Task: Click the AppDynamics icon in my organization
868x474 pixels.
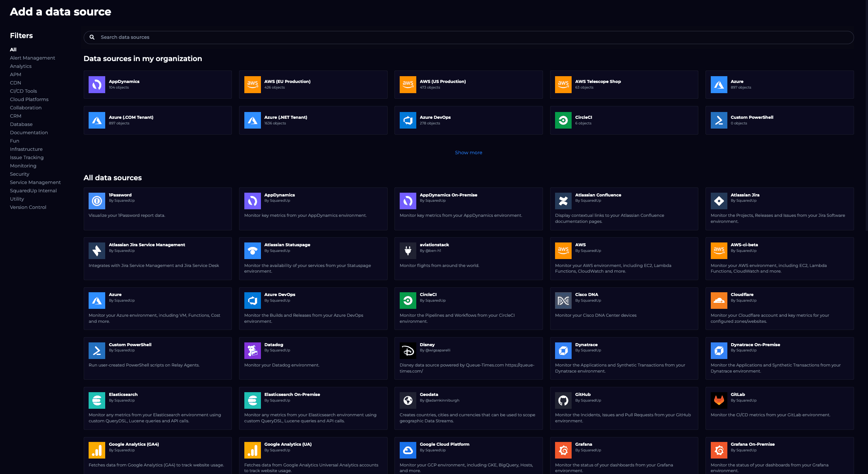Action: click(x=97, y=84)
